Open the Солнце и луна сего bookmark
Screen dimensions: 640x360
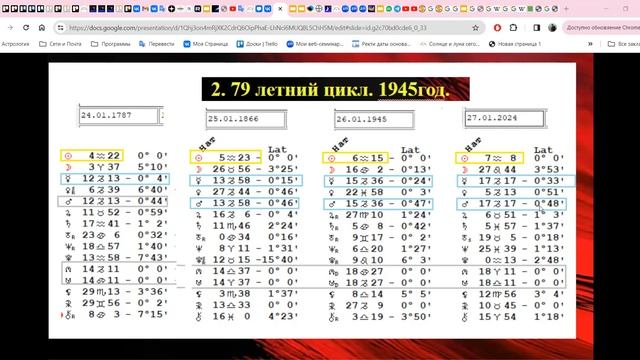(x=450, y=44)
